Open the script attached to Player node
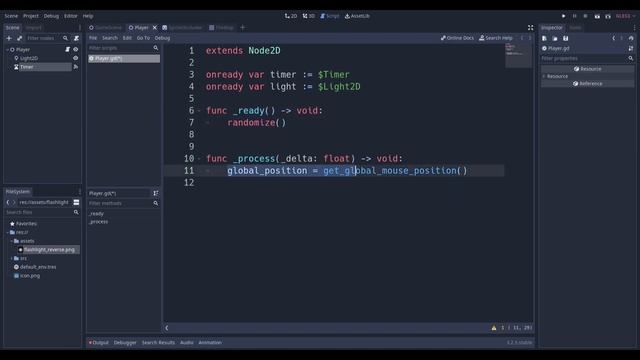Viewport: 640px width, 360px height. [x=68, y=49]
